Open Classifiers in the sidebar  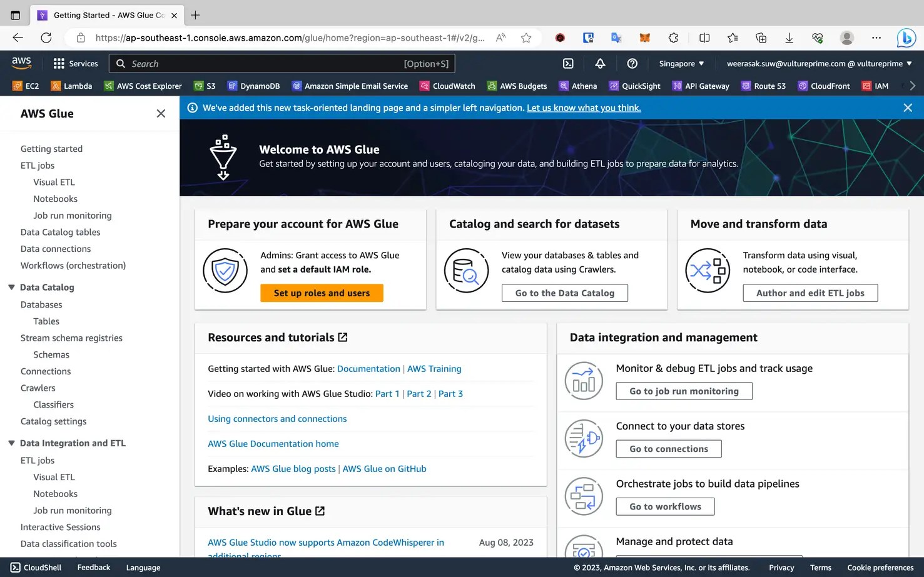54,404
